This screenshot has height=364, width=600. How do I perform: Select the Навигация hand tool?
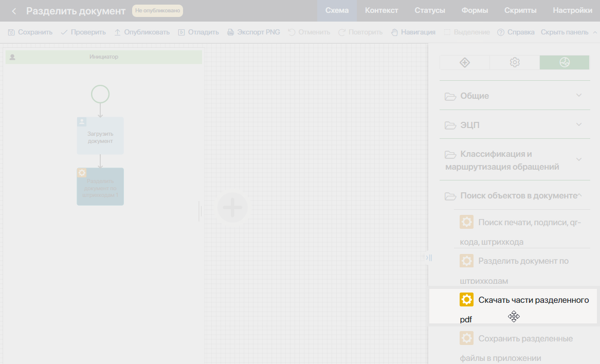pyautogui.click(x=413, y=32)
